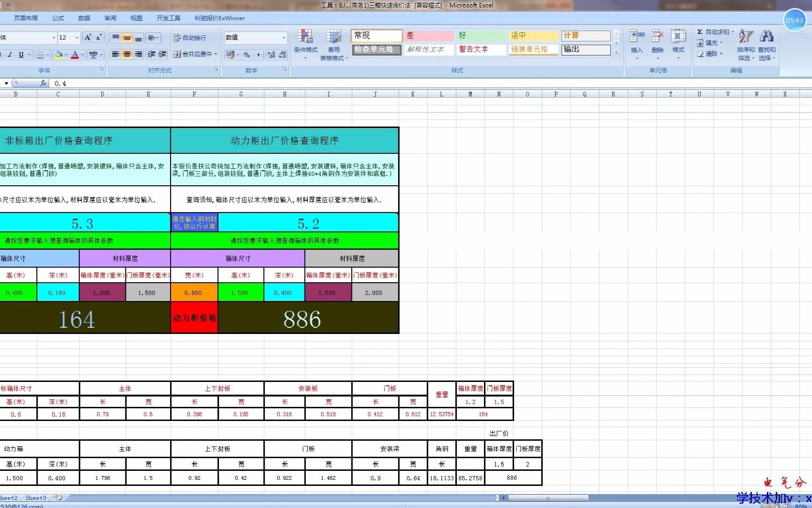
Task: Select the Sheet3 worksheet tab
Action: click(x=36, y=498)
